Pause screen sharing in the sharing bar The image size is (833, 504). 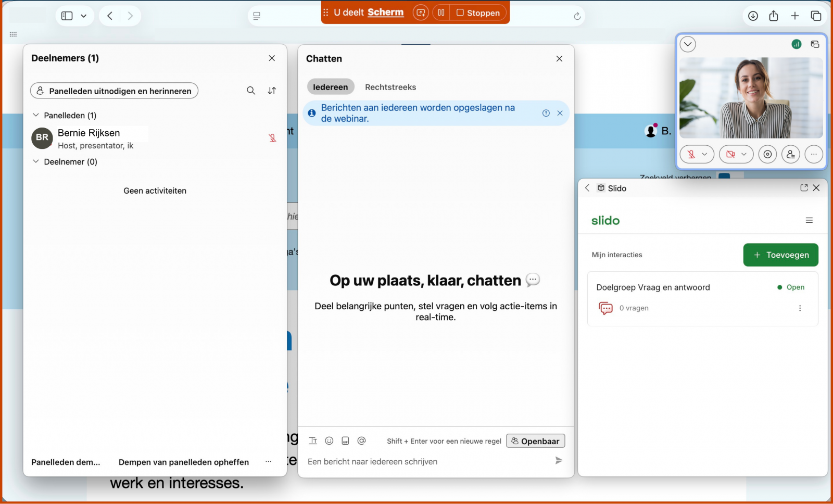pos(441,12)
